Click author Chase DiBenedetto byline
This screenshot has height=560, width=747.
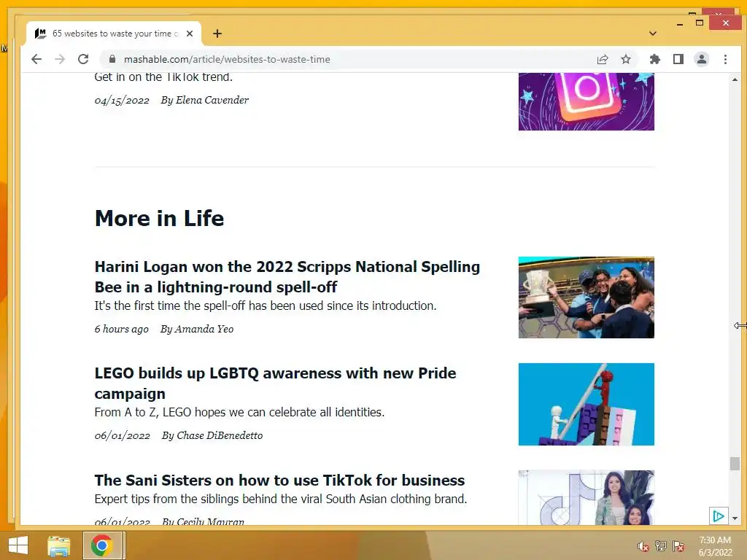212,435
